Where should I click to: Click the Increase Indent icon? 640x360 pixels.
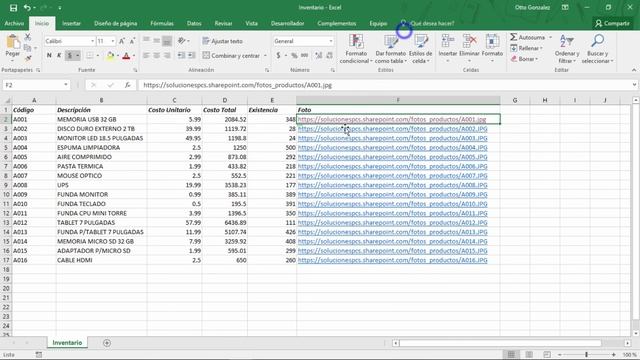tap(191, 56)
